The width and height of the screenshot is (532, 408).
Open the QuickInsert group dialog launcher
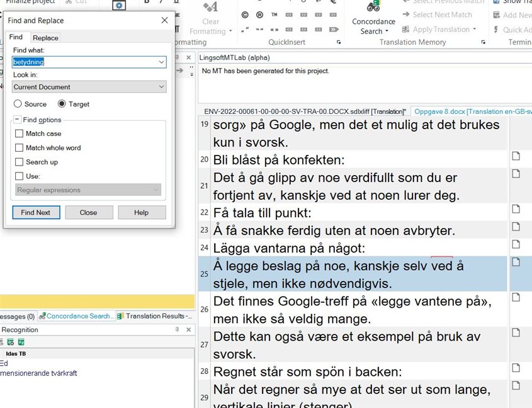click(338, 42)
